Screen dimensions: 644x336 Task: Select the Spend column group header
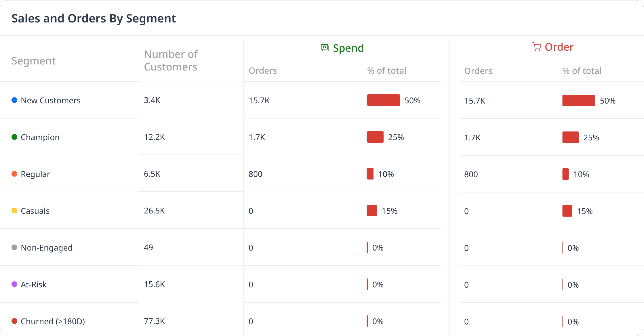pos(348,48)
